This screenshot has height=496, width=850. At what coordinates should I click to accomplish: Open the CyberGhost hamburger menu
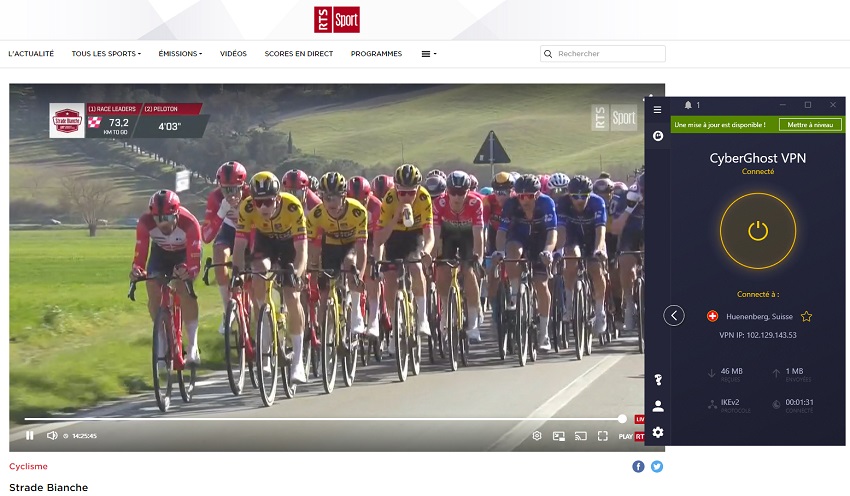tap(658, 110)
